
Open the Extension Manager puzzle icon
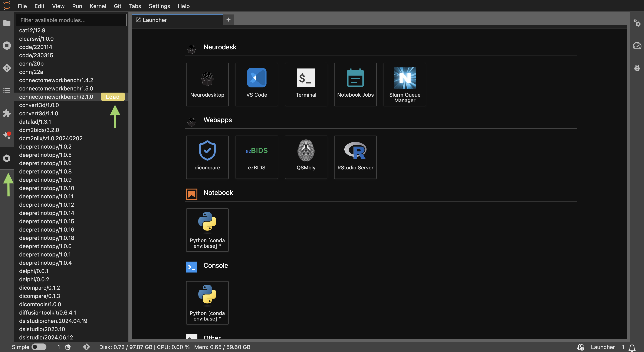click(x=7, y=113)
